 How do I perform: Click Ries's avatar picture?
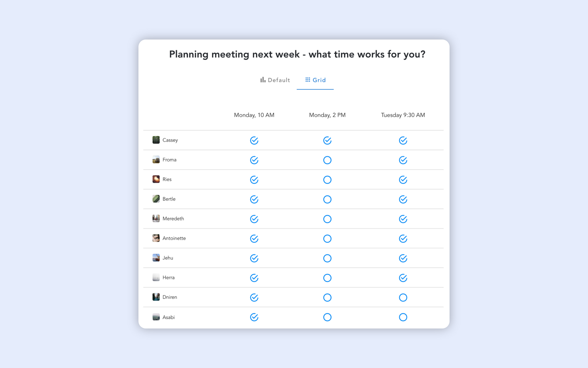pos(156,179)
